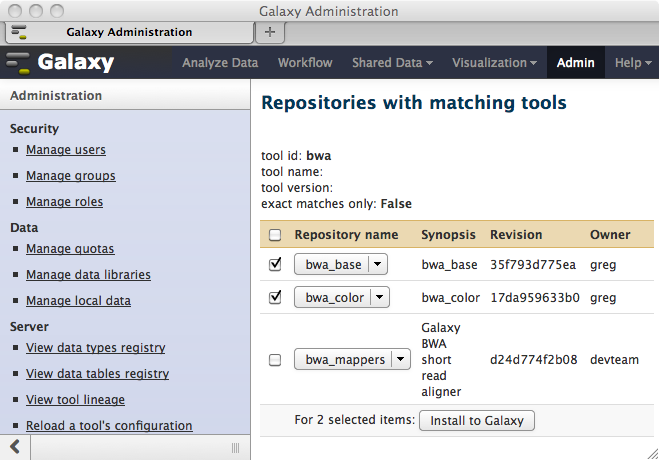
Task: Click the tool id bwa text
Action: coord(296,156)
